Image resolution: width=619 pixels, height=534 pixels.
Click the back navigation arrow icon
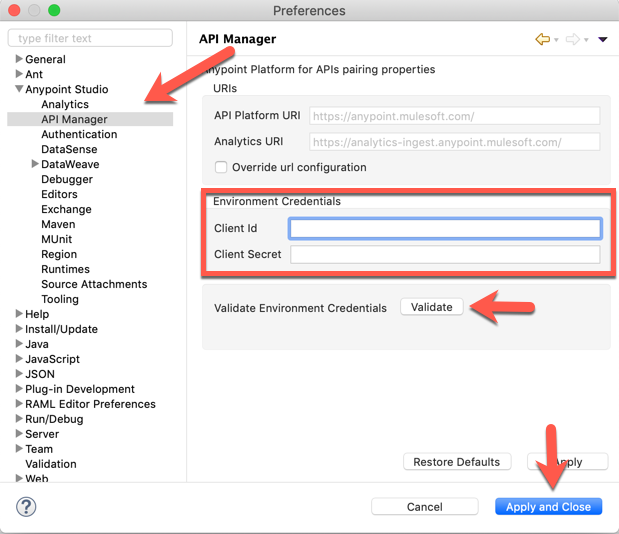coord(543,39)
